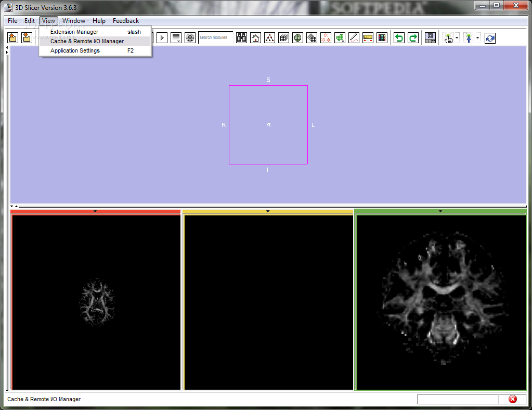This screenshot has width=532, height=410.
Task: Open the Help menu
Action: coord(99,21)
